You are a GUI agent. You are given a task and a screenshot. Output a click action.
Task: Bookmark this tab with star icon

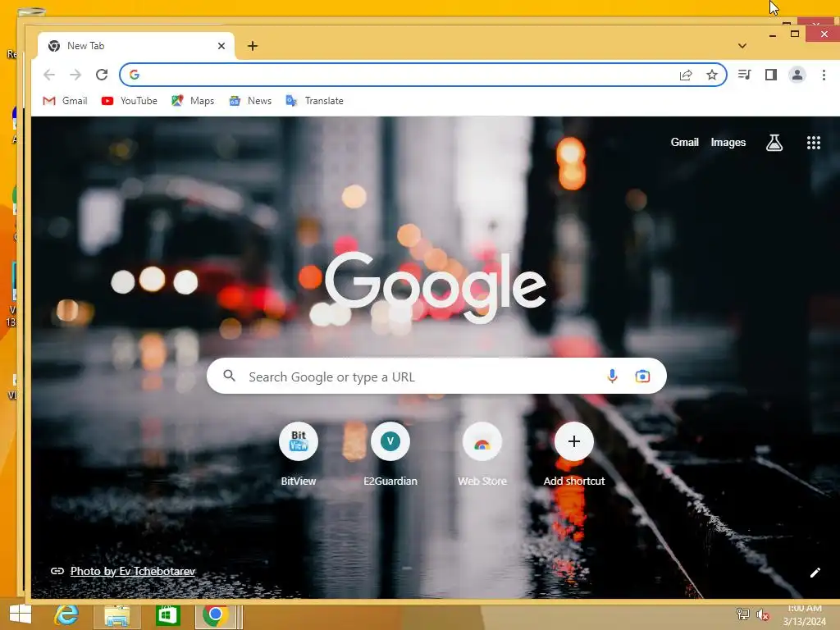click(x=711, y=75)
